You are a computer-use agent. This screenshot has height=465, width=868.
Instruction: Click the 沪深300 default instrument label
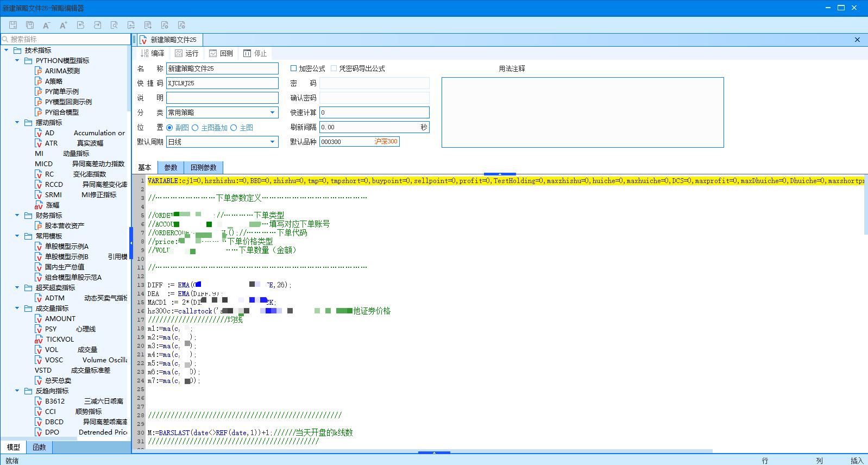pos(386,142)
